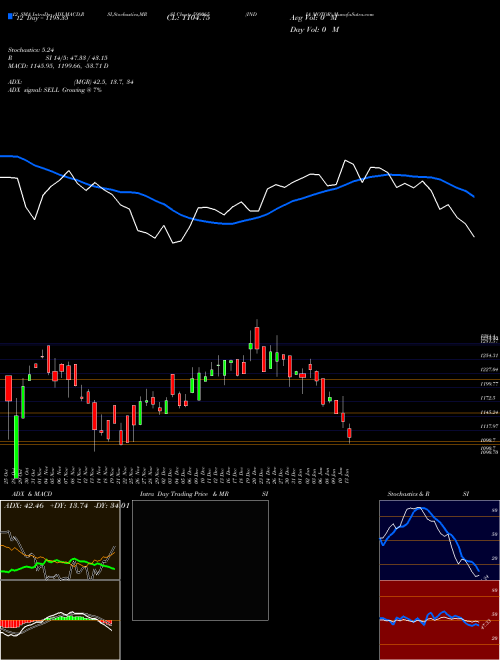Click the blue 12 Day legend square
The height and width of the screenshot is (660, 500).
[x=10, y=16]
